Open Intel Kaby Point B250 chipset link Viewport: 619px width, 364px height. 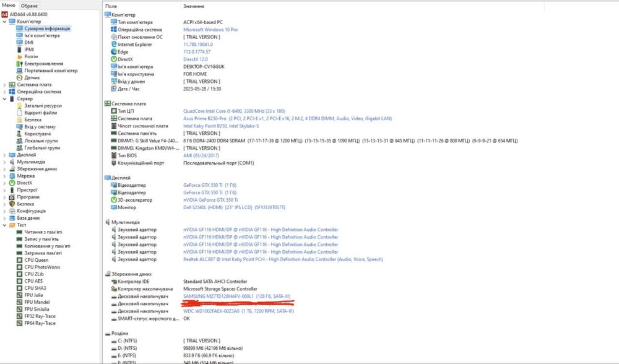coord(221,126)
